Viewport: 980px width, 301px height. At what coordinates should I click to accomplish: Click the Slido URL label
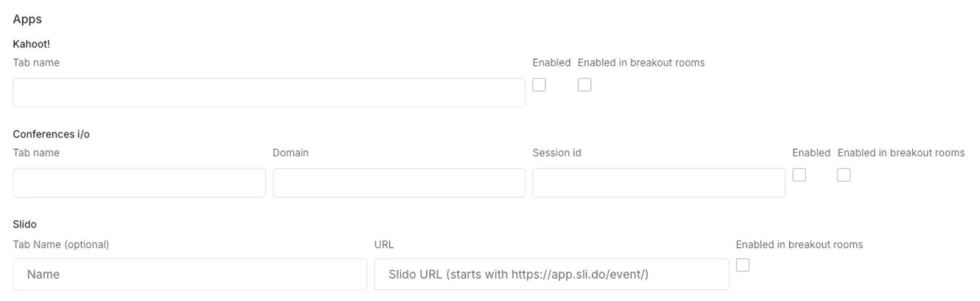click(x=384, y=244)
